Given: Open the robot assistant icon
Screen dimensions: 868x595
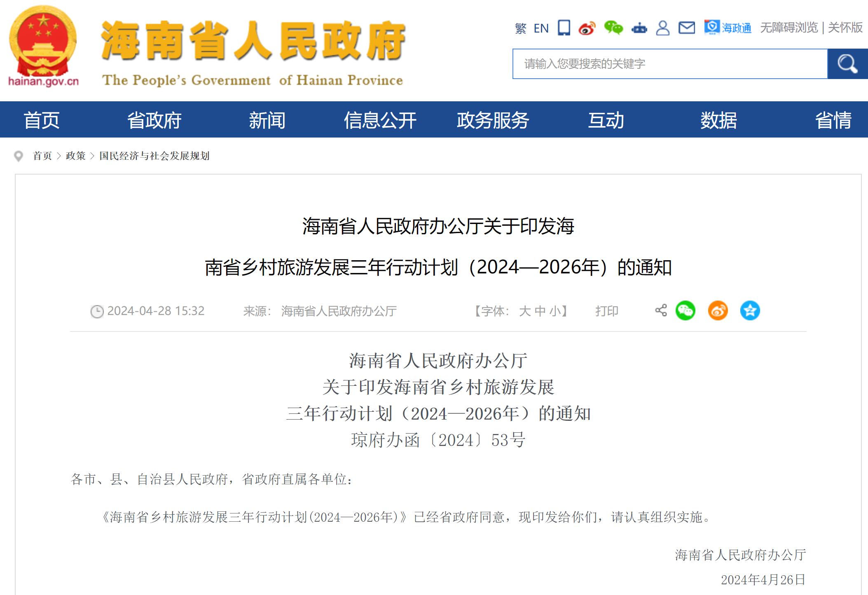Looking at the screenshot, I should pyautogui.click(x=639, y=28).
